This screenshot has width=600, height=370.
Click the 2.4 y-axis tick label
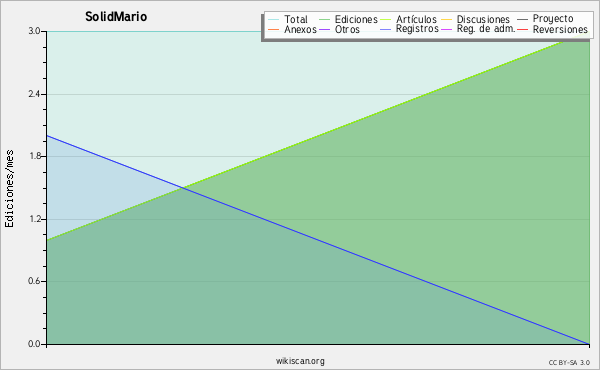34,94
